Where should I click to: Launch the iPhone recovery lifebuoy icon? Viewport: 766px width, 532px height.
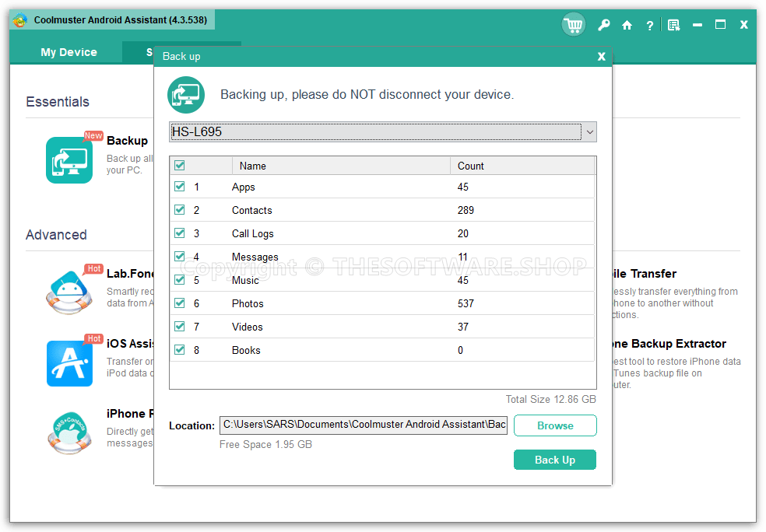[x=69, y=433]
